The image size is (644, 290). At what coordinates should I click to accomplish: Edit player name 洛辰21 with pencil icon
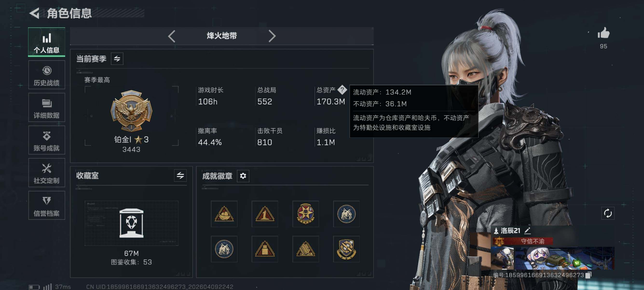[x=527, y=231]
